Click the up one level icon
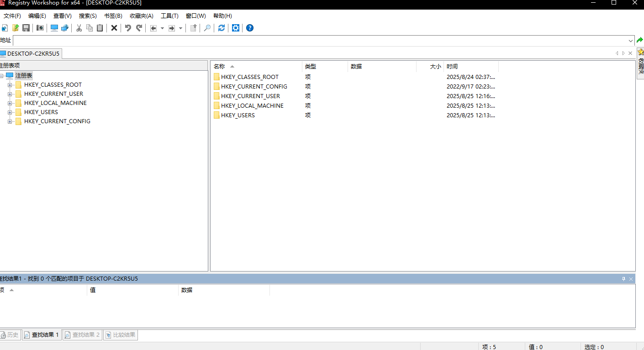 (193, 28)
